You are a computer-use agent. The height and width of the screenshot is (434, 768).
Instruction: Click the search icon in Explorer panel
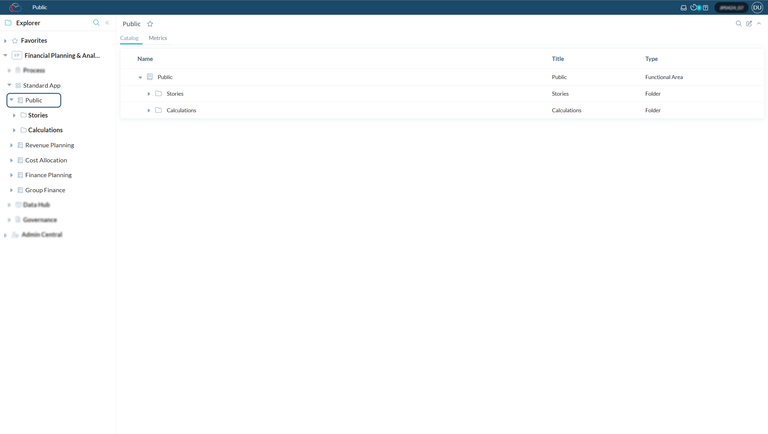[x=96, y=23]
